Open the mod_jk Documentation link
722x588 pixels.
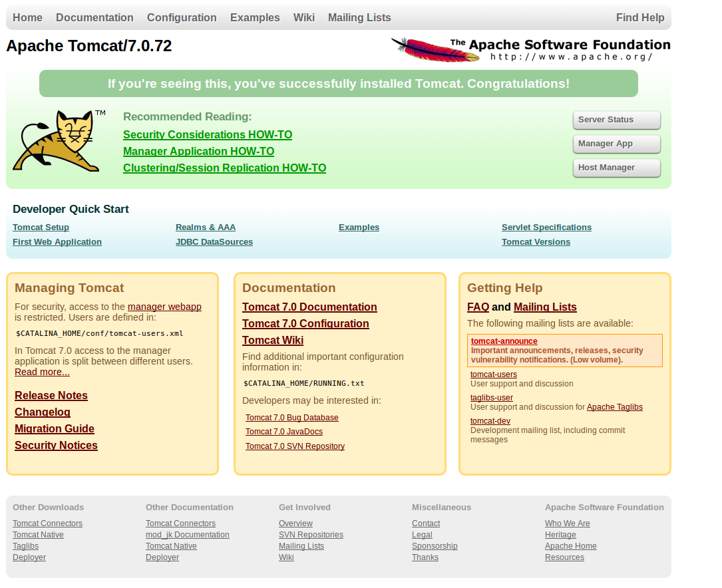(x=188, y=535)
